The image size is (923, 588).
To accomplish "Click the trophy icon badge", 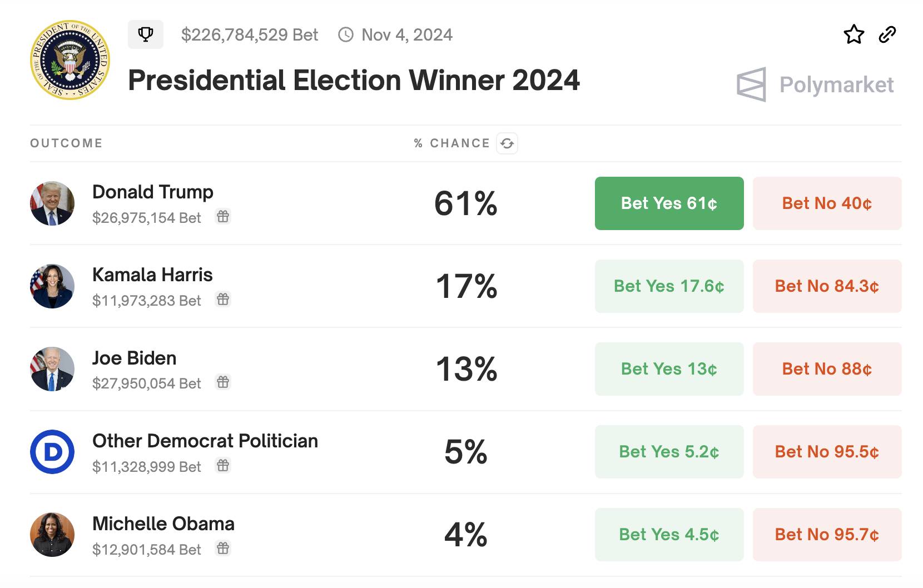I will pyautogui.click(x=146, y=34).
